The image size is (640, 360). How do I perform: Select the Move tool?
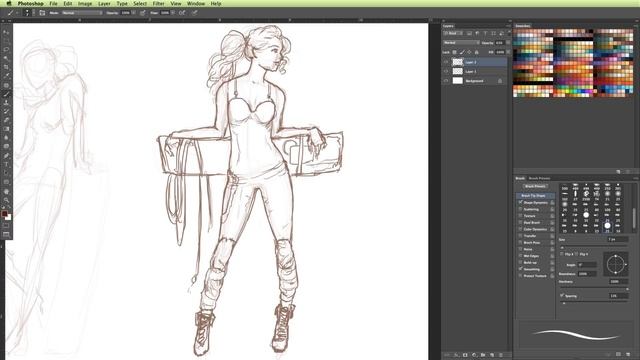[x=6, y=32]
